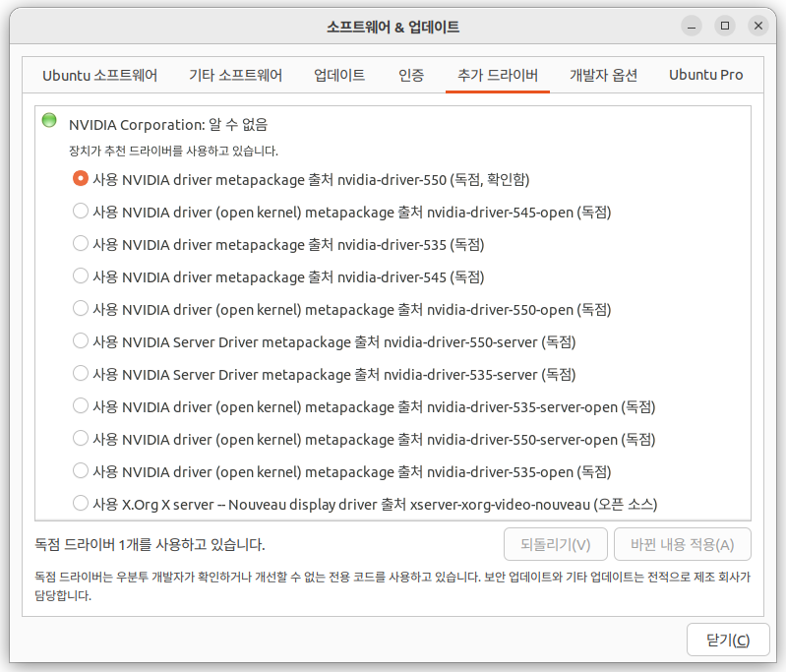
Task: Close window with the X title-bar icon
Action: 758,27
